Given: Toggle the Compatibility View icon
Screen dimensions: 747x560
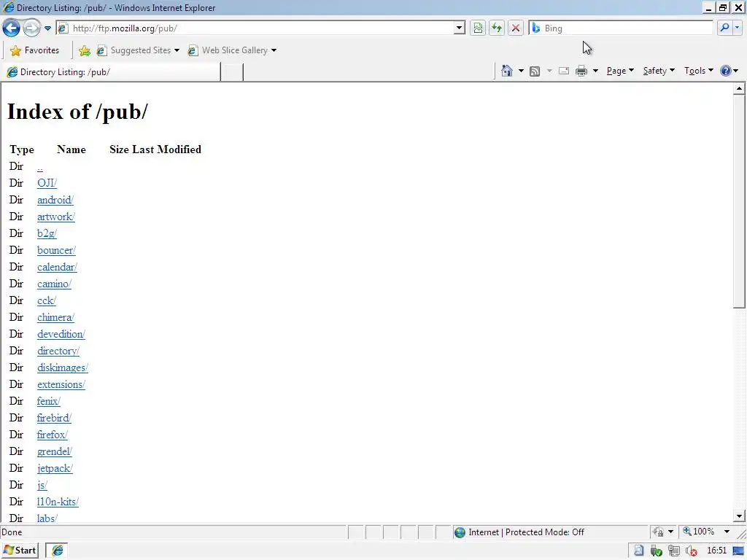Looking at the screenshot, I should point(478,28).
